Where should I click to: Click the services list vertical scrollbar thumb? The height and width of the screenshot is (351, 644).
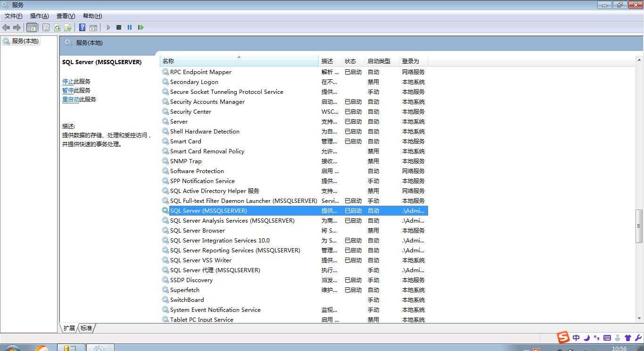pyautogui.click(x=639, y=226)
